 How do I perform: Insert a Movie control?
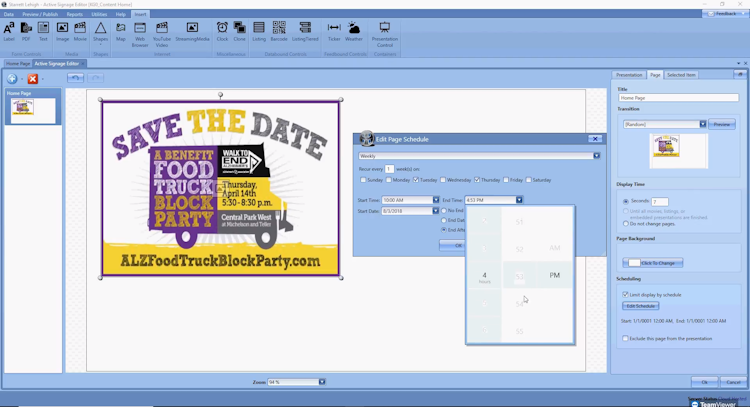pos(80,32)
